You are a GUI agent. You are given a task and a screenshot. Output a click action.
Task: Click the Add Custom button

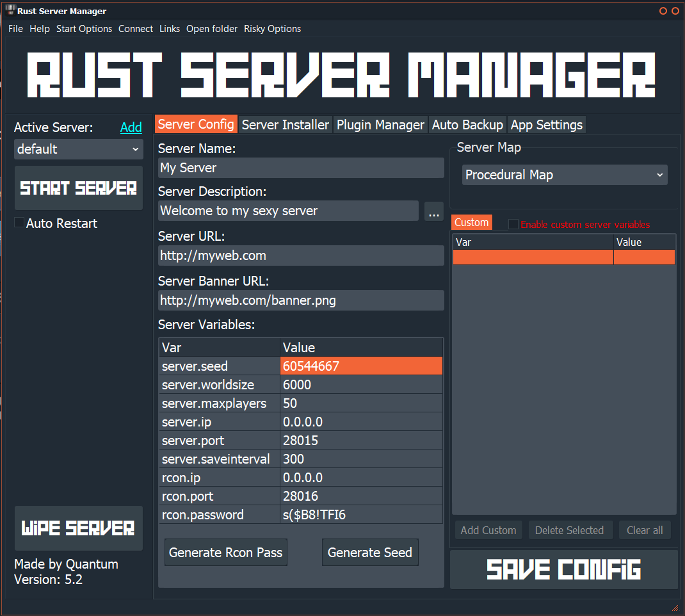click(488, 530)
